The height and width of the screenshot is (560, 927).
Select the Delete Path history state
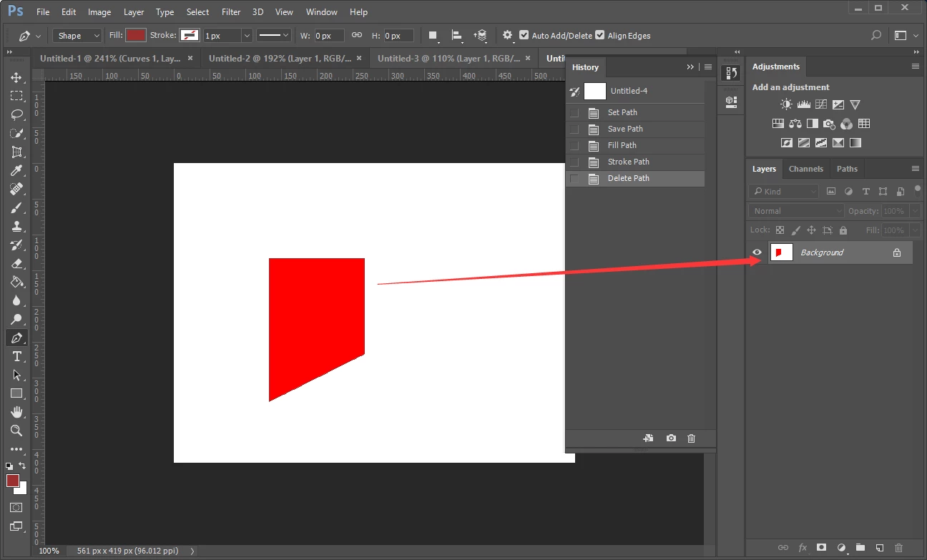[x=635, y=178]
